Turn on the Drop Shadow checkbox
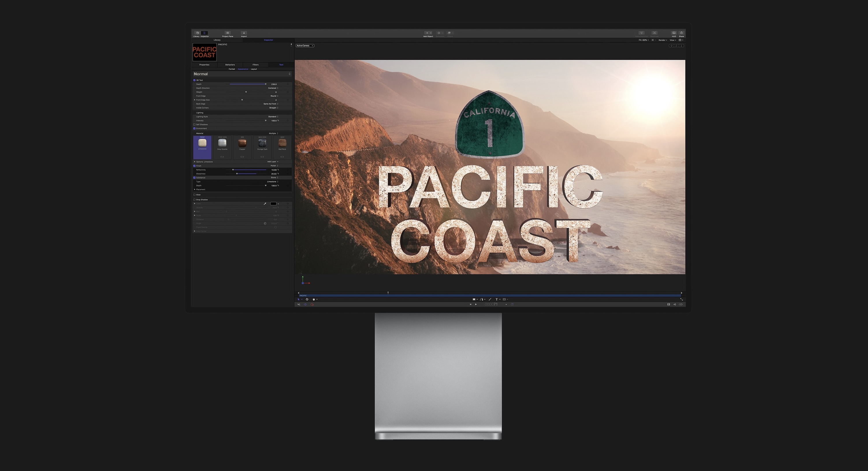Image resolution: width=868 pixels, height=471 pixels. tap(194, 200)
